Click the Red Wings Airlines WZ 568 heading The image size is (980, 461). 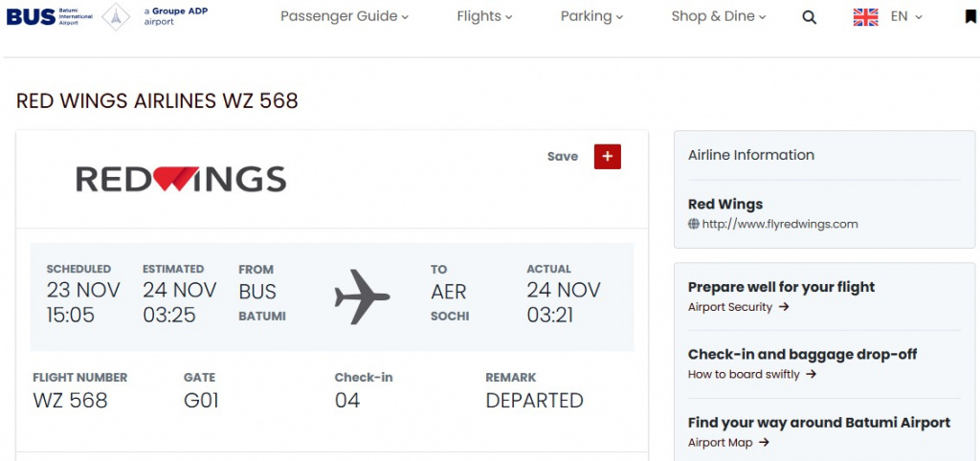158,101
